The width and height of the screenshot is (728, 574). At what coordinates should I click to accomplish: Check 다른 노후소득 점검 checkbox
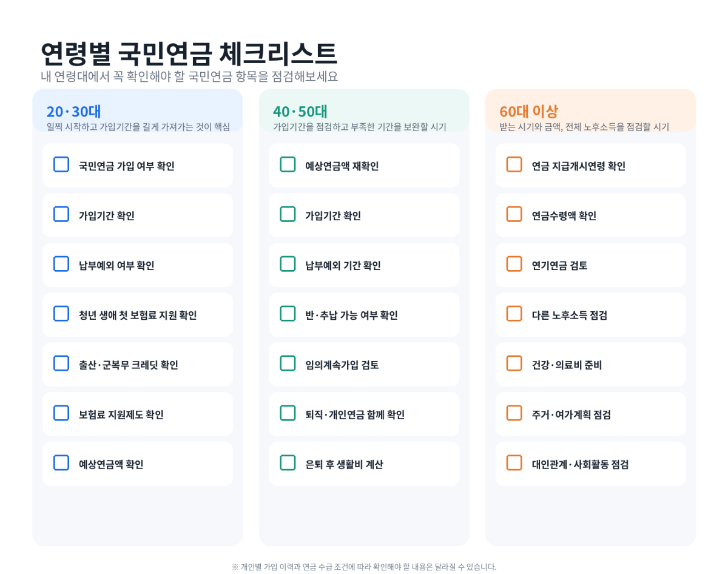(514, 314)
